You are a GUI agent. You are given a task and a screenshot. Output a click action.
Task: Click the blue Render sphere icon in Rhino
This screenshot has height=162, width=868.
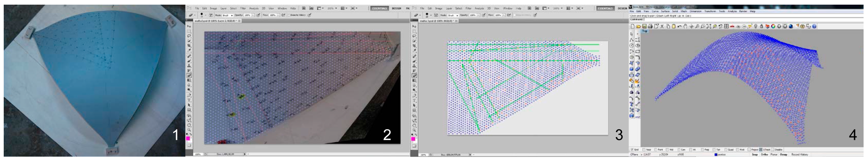[791, 26]
